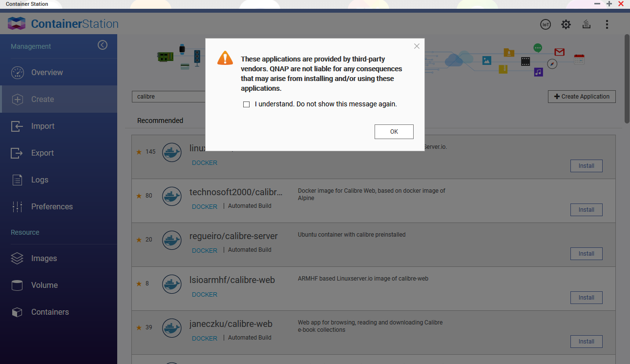
Task: Switch to the Recommended tab
Action: 160,121
